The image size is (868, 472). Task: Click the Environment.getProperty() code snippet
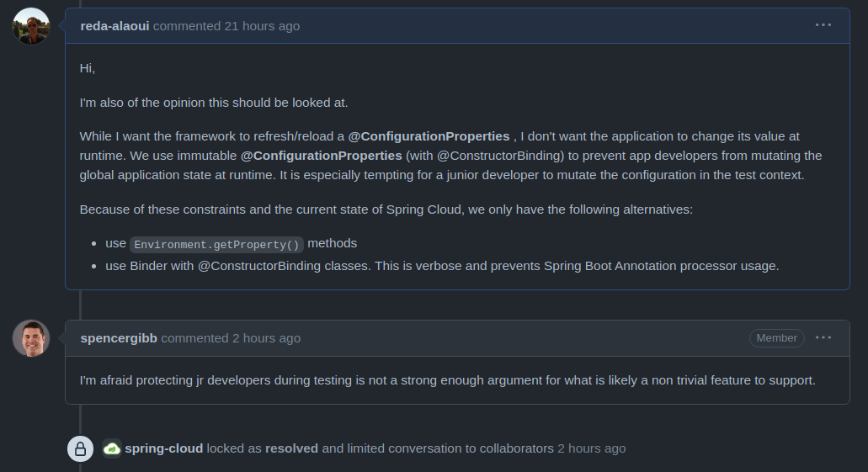(216, 245)
